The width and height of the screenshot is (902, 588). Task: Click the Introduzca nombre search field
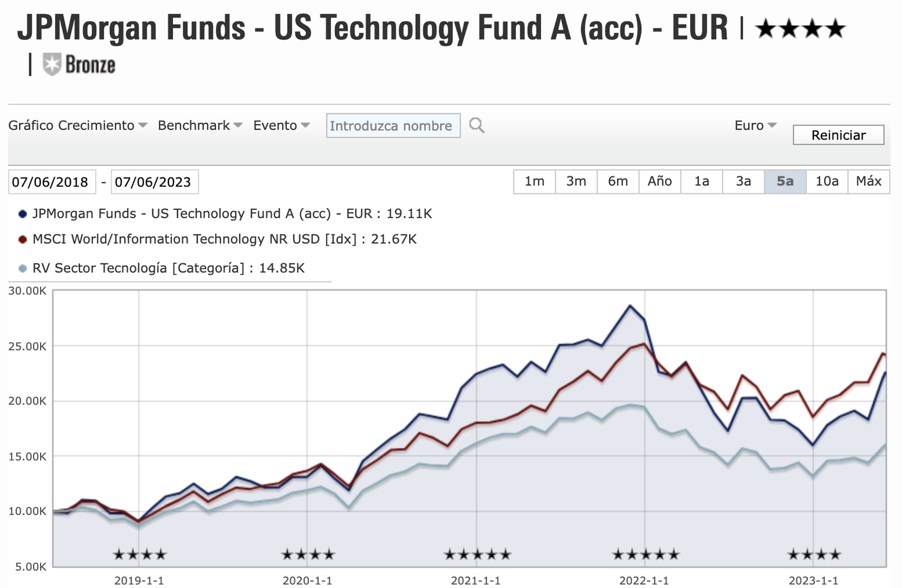[392, 126]
